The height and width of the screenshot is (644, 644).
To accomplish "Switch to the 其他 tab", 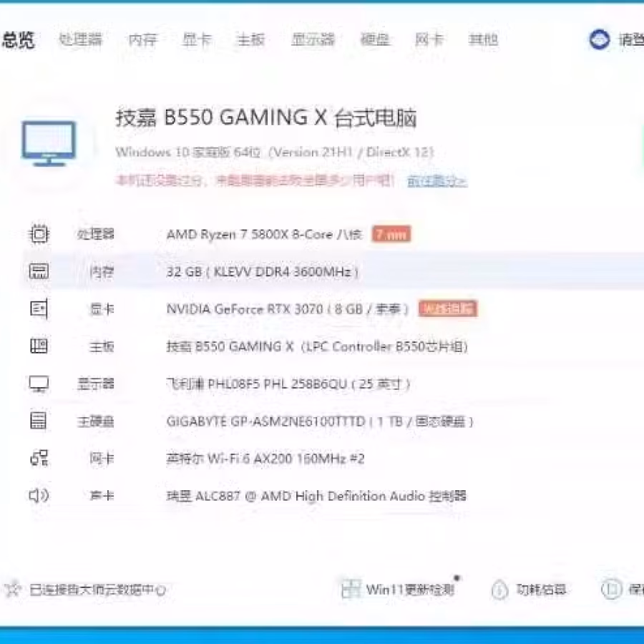I will click(483, 40).
